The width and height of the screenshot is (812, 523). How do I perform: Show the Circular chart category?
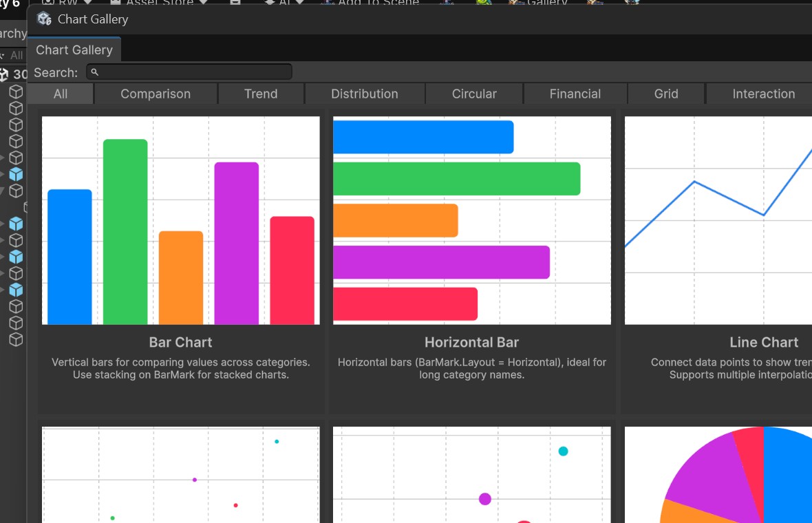474,94
